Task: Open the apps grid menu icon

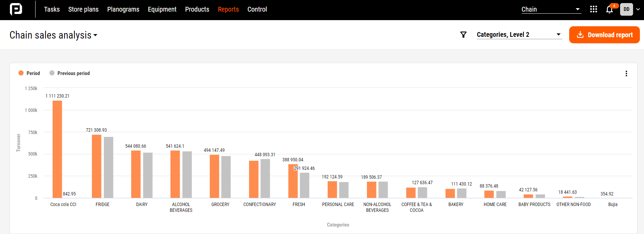Action: [593, 9]
